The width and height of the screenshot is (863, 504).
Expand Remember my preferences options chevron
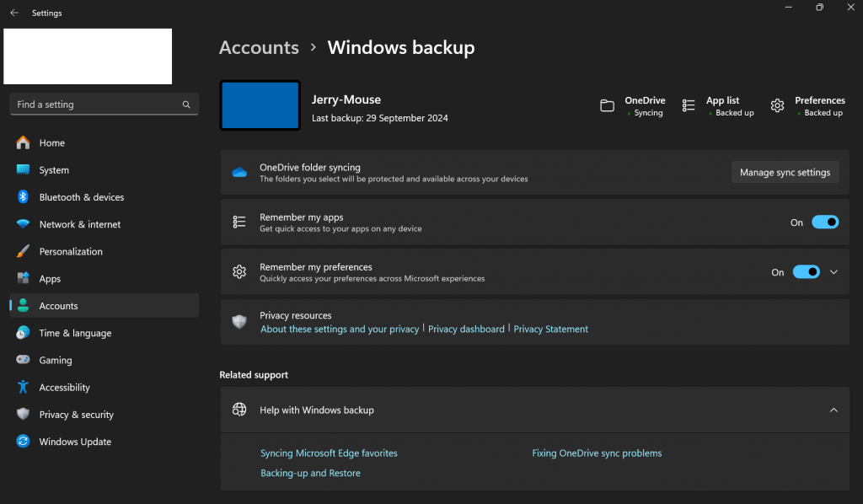pyautogui.click(x=834, y=272)
